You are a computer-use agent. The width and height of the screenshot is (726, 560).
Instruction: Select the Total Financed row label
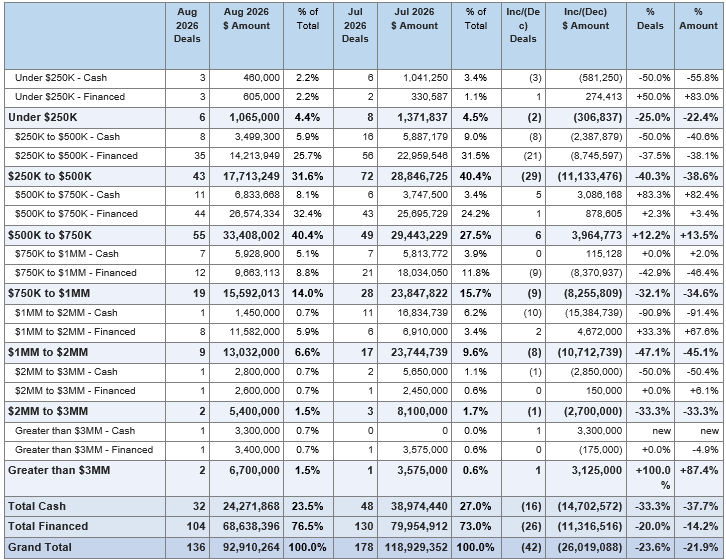[48, 526]
